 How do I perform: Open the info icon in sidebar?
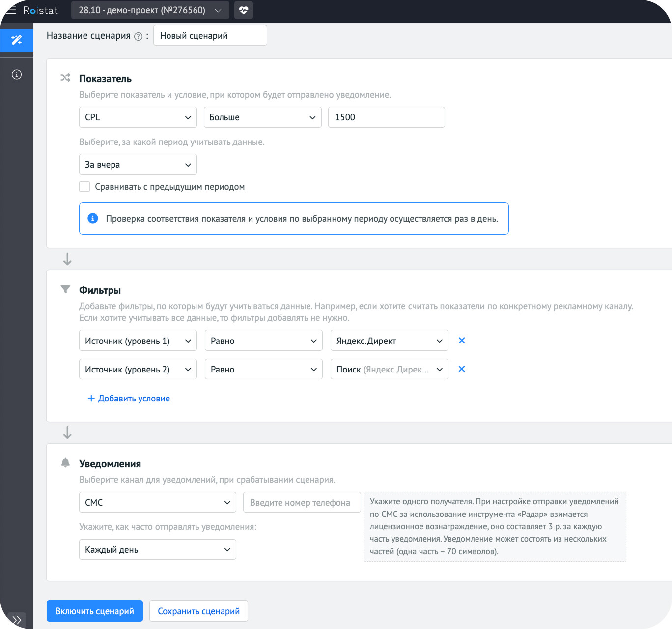[17, 75]
